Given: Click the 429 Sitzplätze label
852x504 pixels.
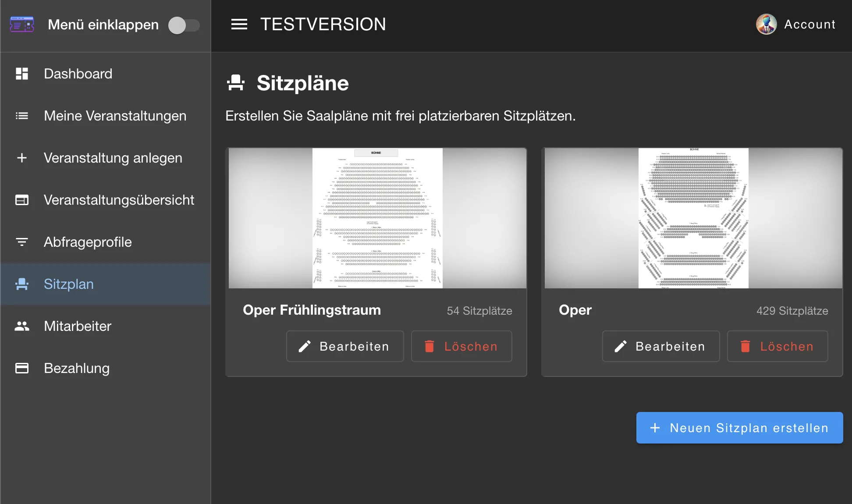Looking at the screenshot, I should [792, 311].
